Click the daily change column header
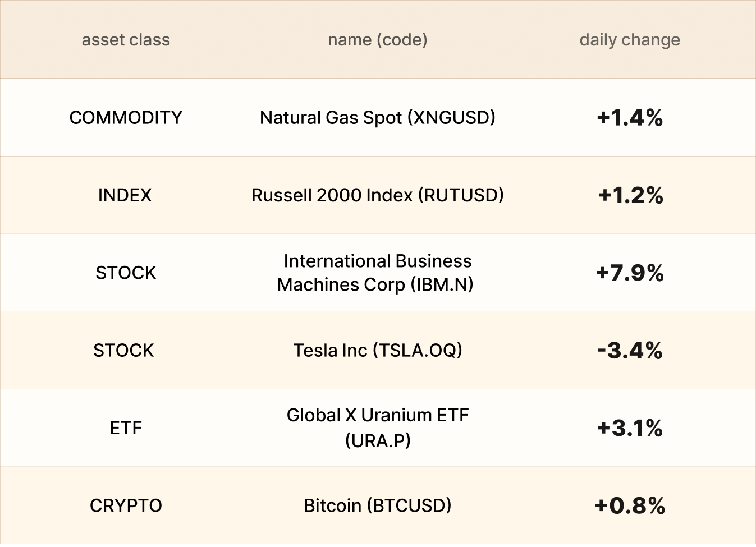This screenshot has height=547, width=756. (629, 40)
